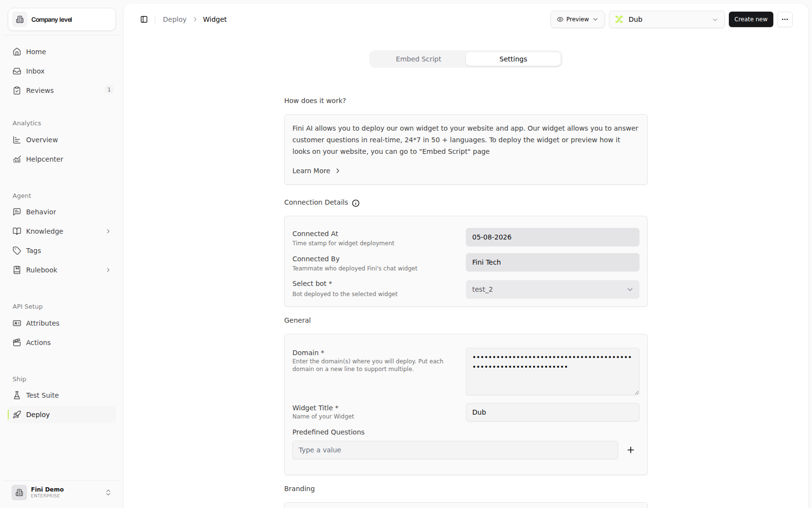Open agent Behavior settings
Screen dimensions: 812x508
click(x=62, y=212)
